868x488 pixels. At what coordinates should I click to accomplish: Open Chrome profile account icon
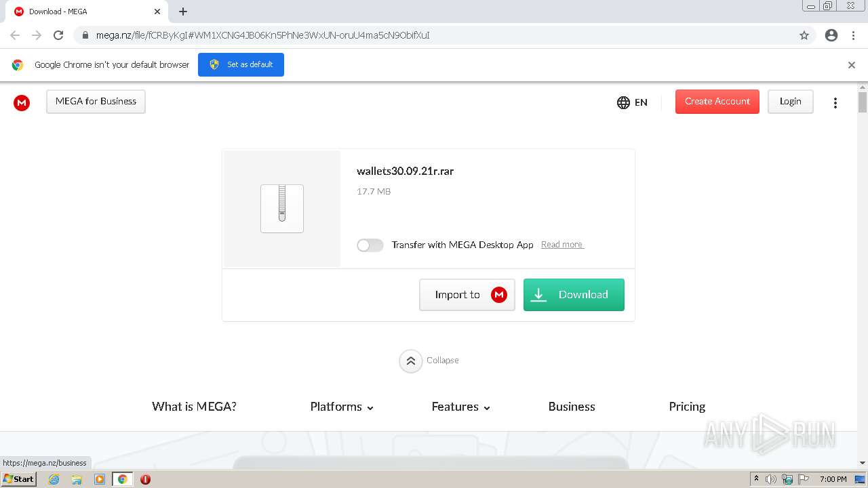[x=831, y=35]
